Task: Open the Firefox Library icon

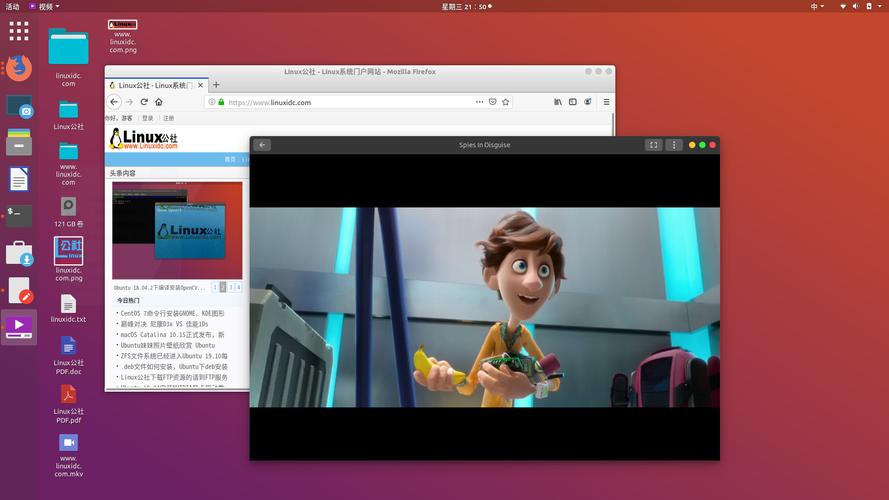Action: click(x=558, y=102)
